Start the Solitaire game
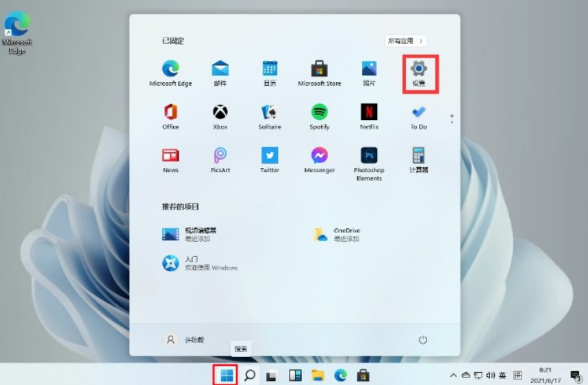 click(x=270, y=116)
